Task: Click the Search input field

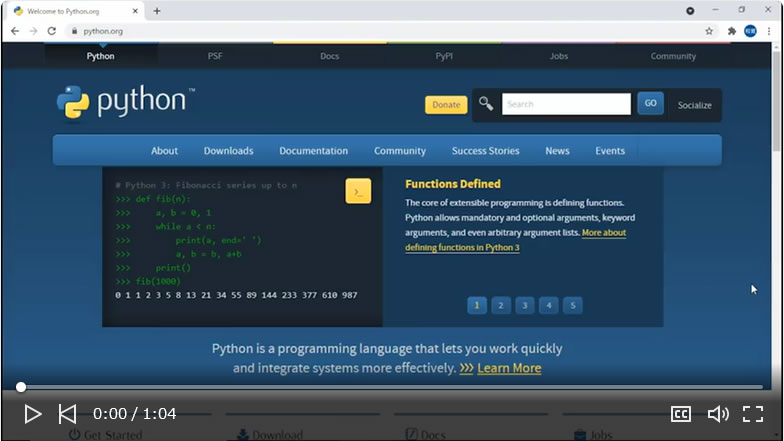Action: pyautogui.click(x=566, y=104)
